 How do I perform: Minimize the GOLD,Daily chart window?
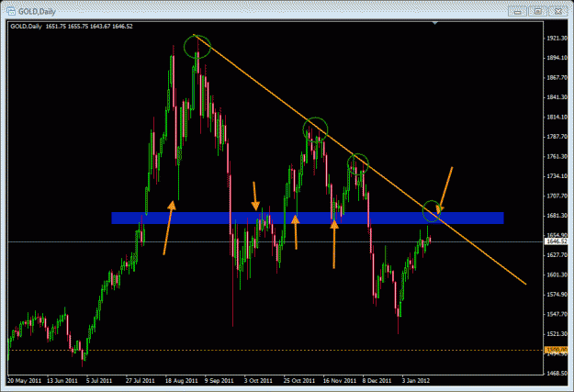[518, 12]
